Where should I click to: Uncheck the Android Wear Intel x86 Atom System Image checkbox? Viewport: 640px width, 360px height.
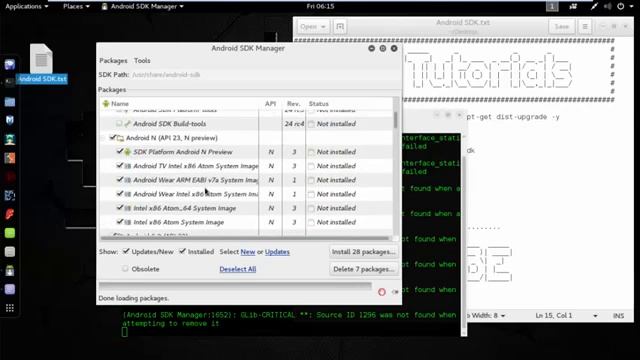(120, 194)
